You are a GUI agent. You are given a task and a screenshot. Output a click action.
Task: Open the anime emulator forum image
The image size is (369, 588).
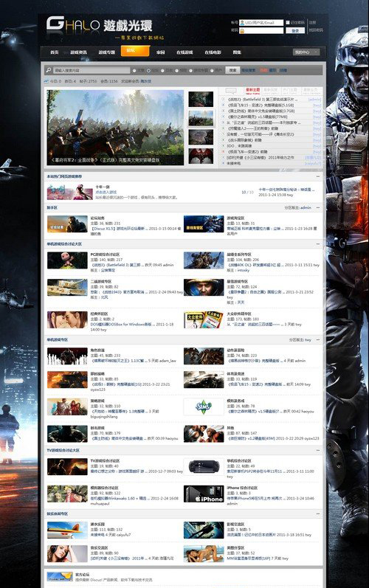[x=67, y=494]
